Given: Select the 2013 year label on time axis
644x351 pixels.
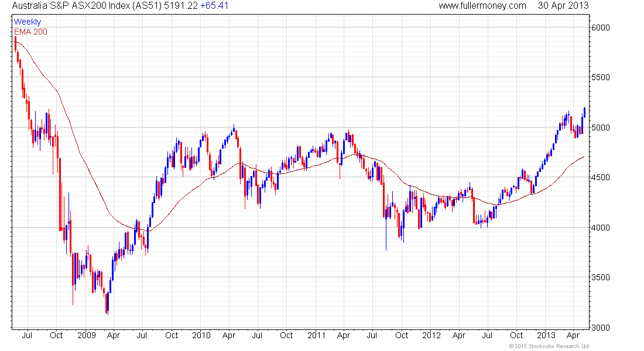Looking at the screenshot, I should 546,335.
